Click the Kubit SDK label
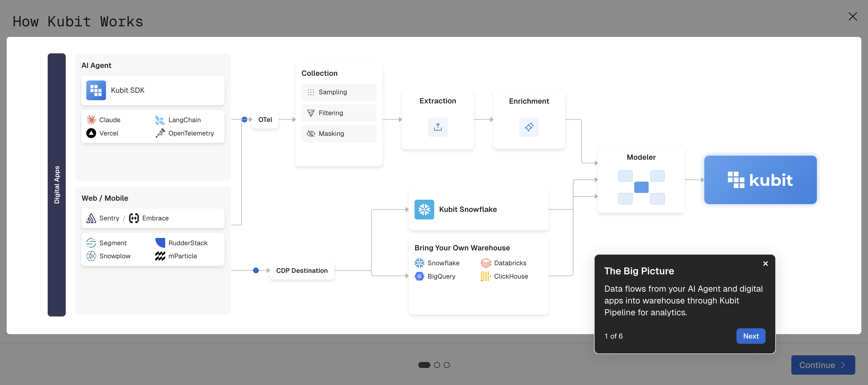This screenshot has width=868, height=385. point(128,90)
